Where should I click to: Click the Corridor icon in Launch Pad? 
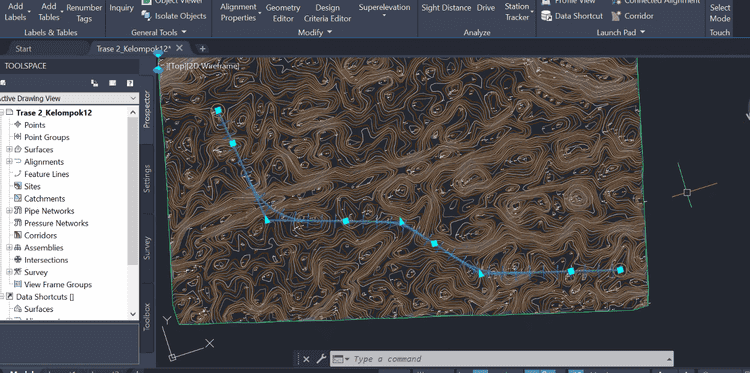(616, 16)
